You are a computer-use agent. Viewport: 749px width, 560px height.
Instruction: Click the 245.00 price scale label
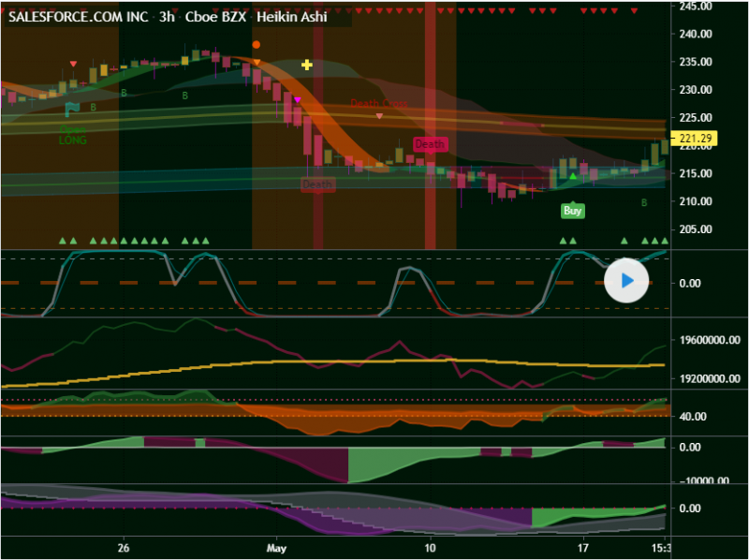697,7
